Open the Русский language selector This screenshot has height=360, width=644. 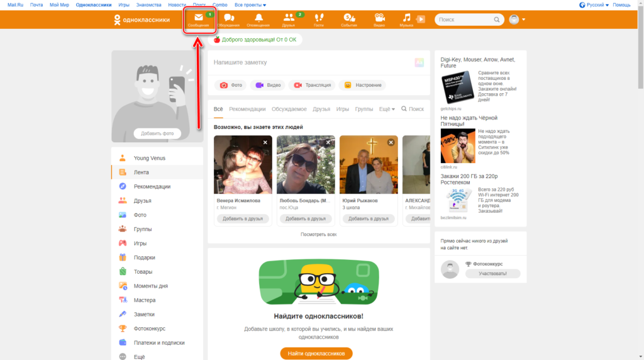tap(593, 5)
